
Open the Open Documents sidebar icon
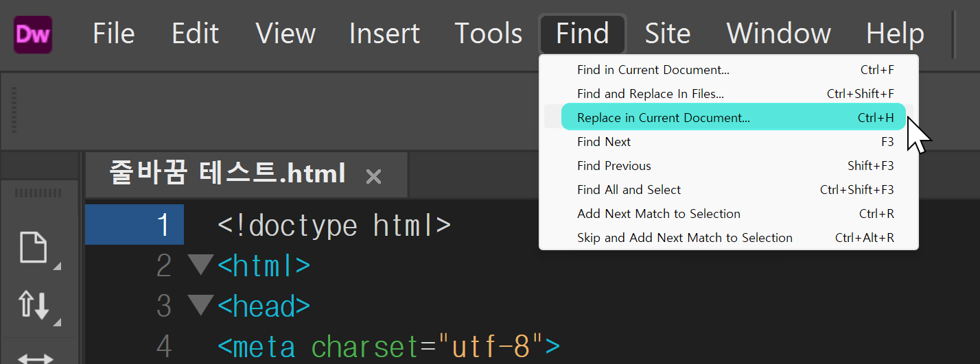(34, 247)
